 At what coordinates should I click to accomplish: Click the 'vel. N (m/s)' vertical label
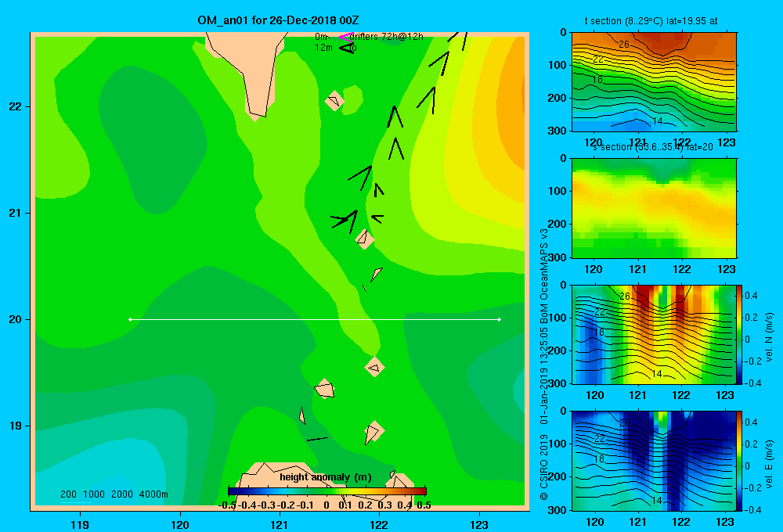coord(769,337)
